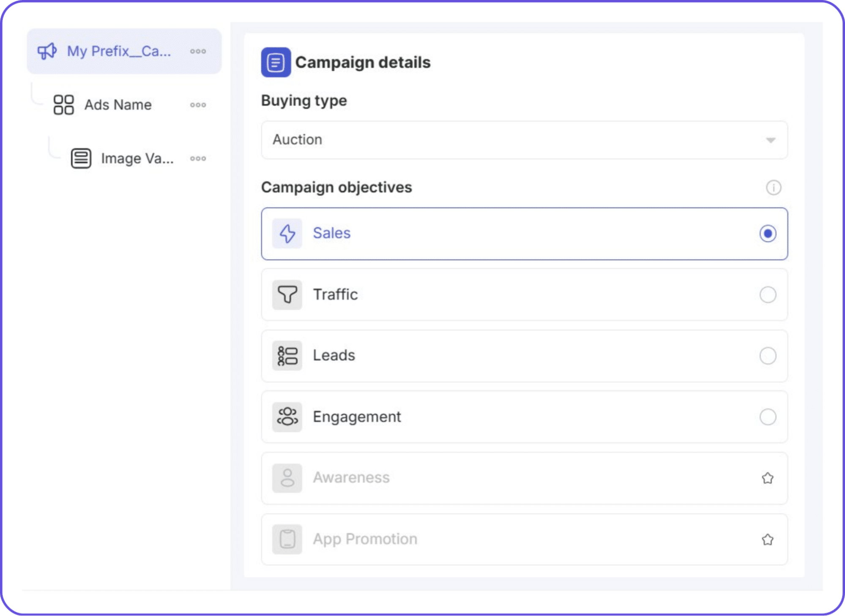This screenshot has height=616, width=845.
Task: Select the Sales radio button
Action: point(768,234)
